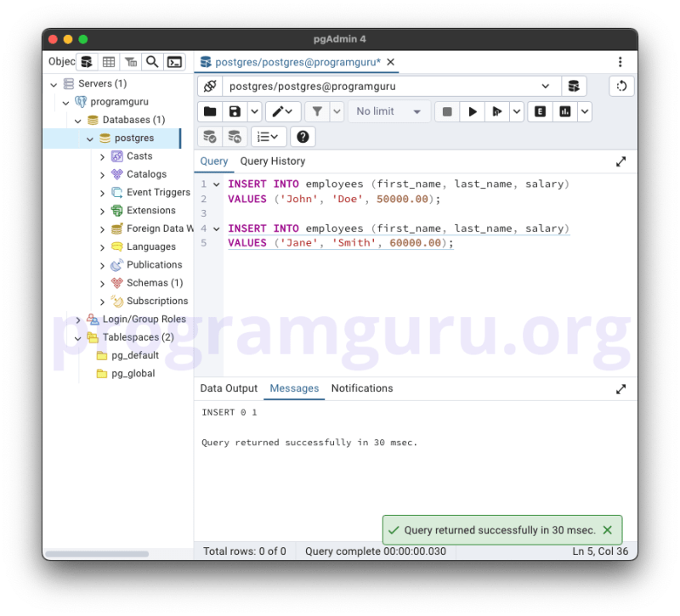Select the Publications tree item

(155, 265)
